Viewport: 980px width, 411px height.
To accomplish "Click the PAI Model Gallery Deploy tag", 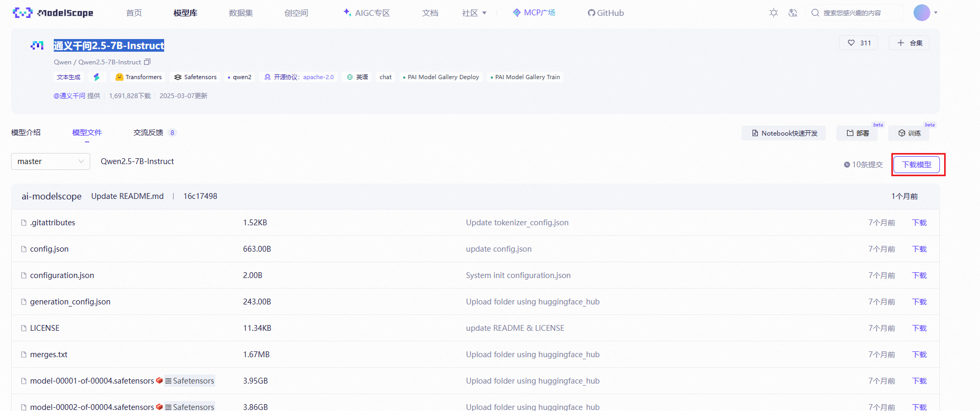I will pos(441,77).
